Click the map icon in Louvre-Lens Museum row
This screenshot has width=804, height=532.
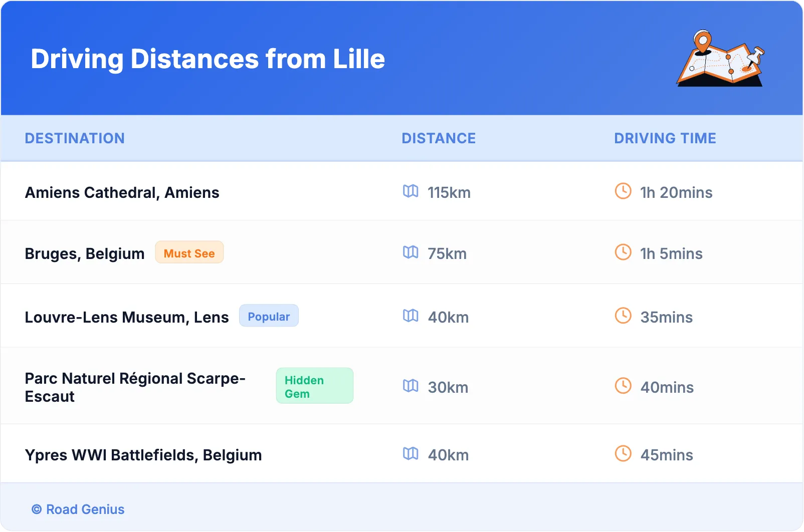[x=411, y=316]
